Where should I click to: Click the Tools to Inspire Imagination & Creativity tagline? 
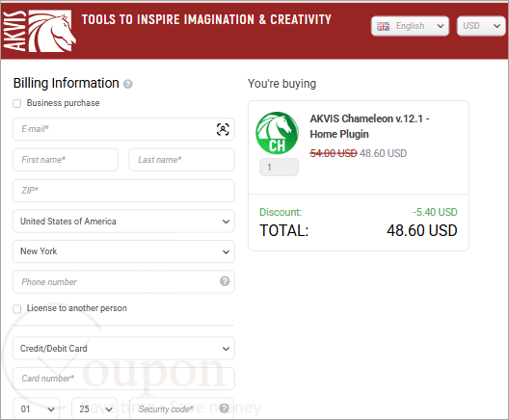206,20
